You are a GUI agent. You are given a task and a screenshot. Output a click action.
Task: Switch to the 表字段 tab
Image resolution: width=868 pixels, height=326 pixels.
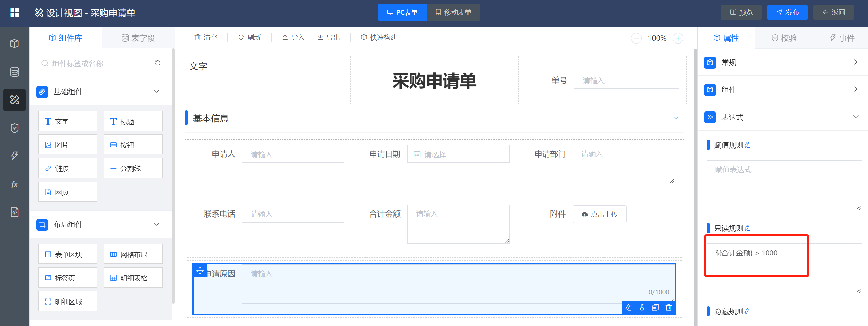click(x=138, y=38)
